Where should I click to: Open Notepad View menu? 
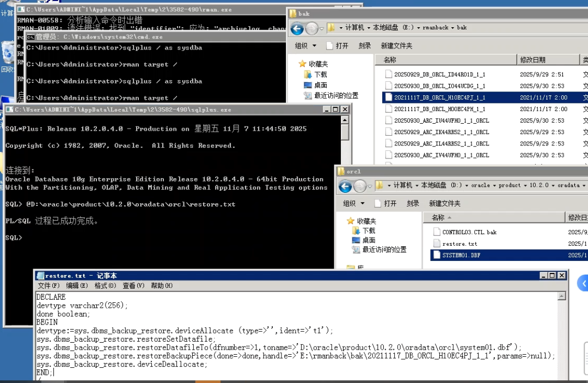[x=133, y=285]
